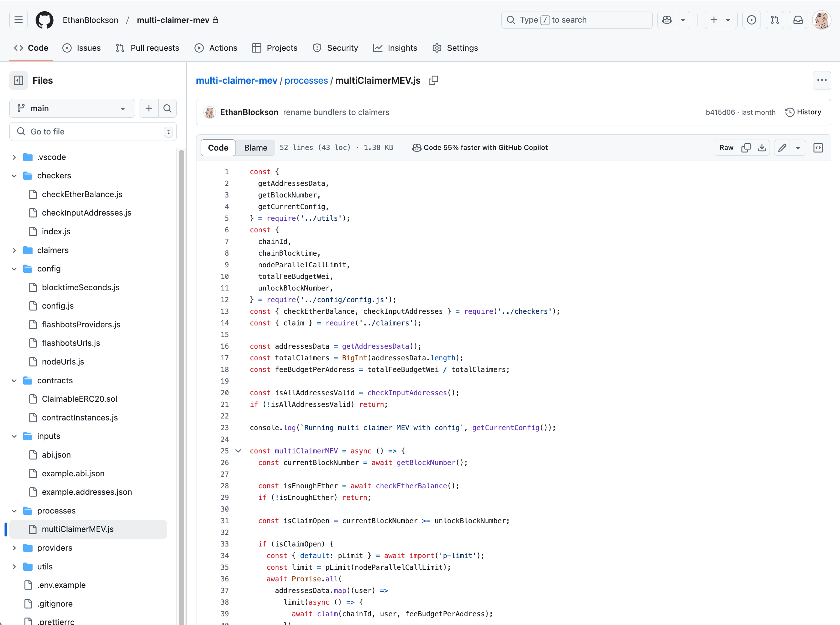This screenshot has height=625, width=840.
Task: Open the processes breadcrumb link
Action: pos(306,80)
